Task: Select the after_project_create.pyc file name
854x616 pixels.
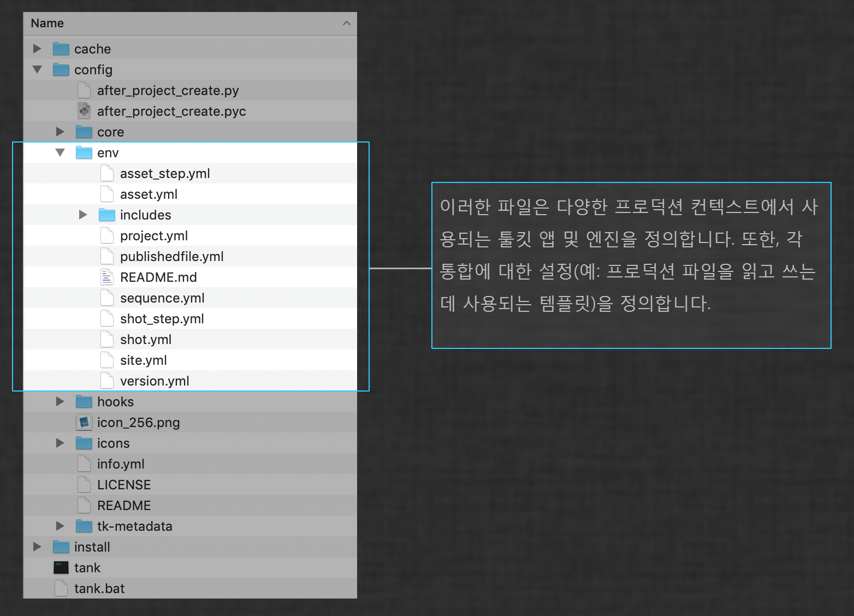Action: [x=171, y=111]
